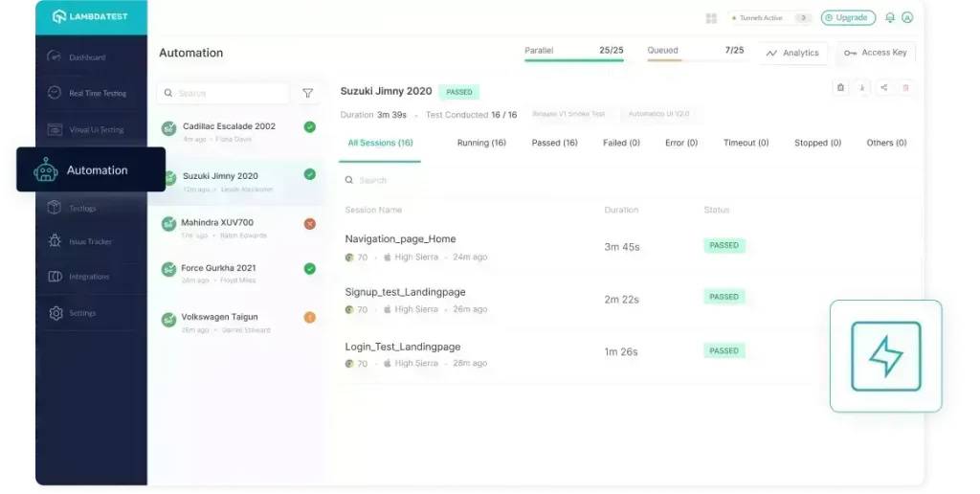Image resolution: width=980 pixels, height=494 pixels.
Task: Click the download icon for the build
Action: pos(862,87)
